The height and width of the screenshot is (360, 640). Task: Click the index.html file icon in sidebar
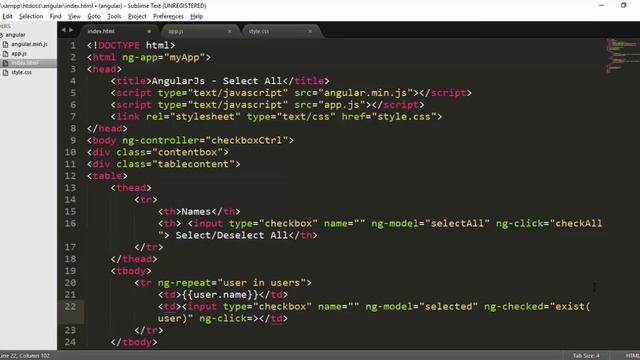tap(6, 63)
